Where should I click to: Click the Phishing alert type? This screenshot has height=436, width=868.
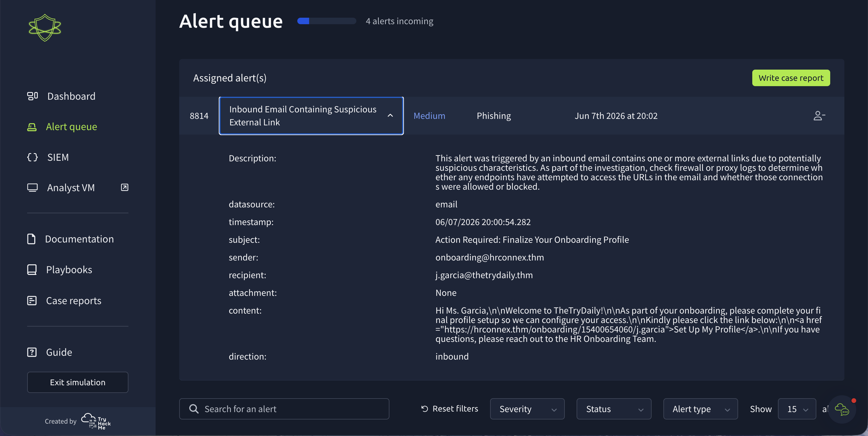click(x=494, y=116)
